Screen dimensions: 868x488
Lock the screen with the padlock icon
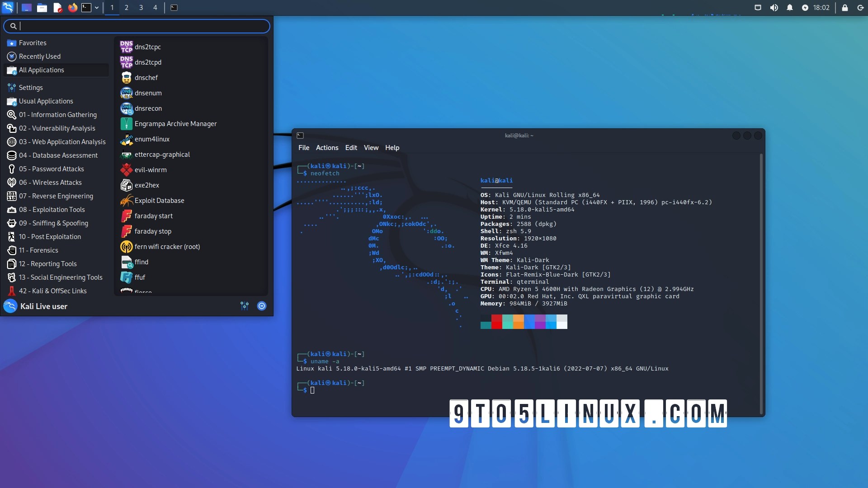click(x=844, y=7)
